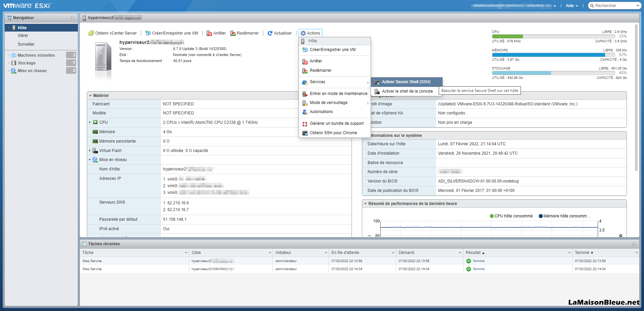Click the gateway value 51.158.148.1
644x311 pixels.
(x=175, y=219)
